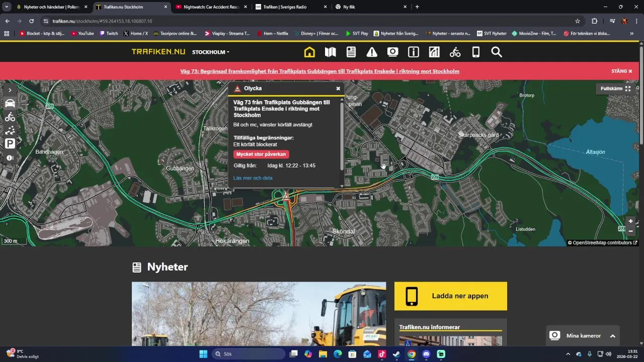Open a new Chrome tab

(x=417, y=7)
